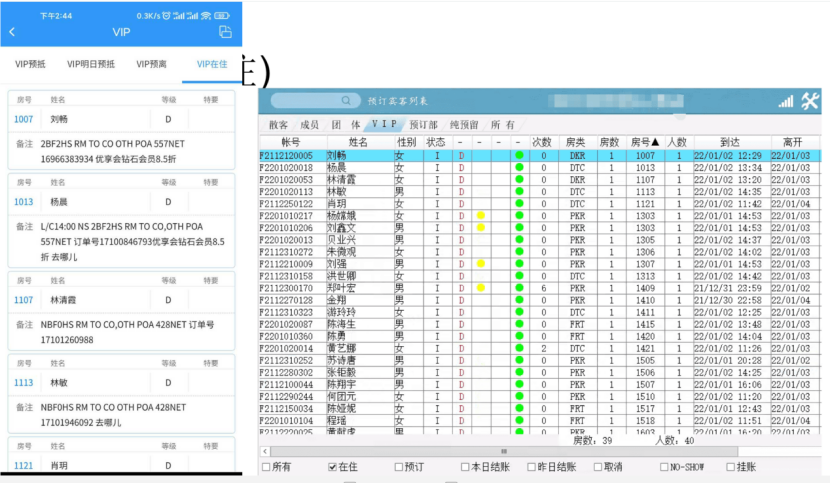
Task: Click name 林清霞 in the table
Action: pos(341,180)
